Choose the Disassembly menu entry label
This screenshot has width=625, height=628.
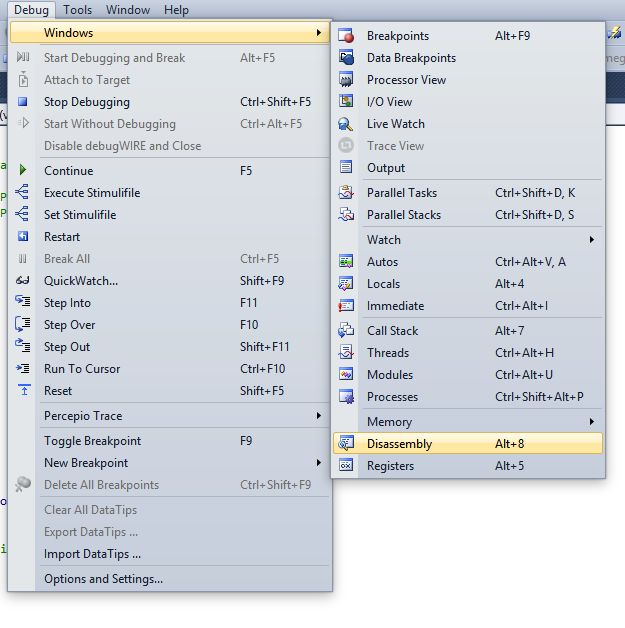tap(399, 444)
